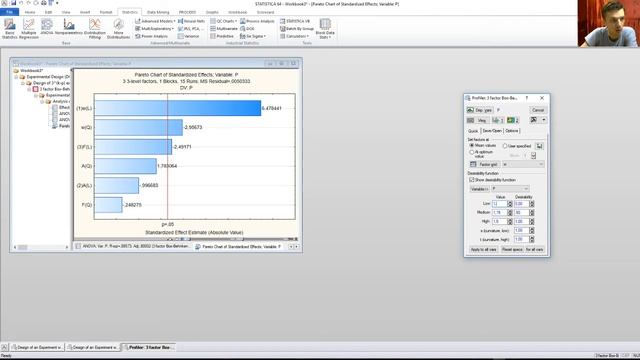Select the 3 factor Box-Behnken tree item

click(x=52, y=89)
